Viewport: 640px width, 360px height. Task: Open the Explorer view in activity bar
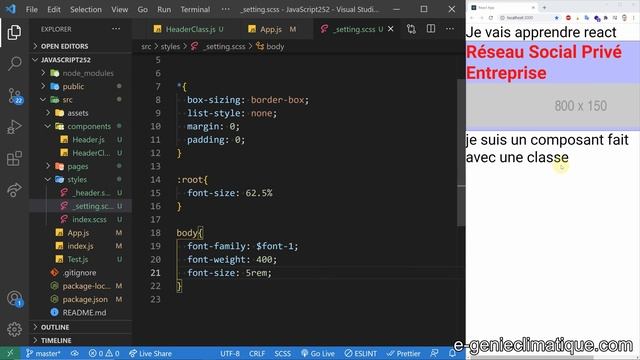(14, 32)
